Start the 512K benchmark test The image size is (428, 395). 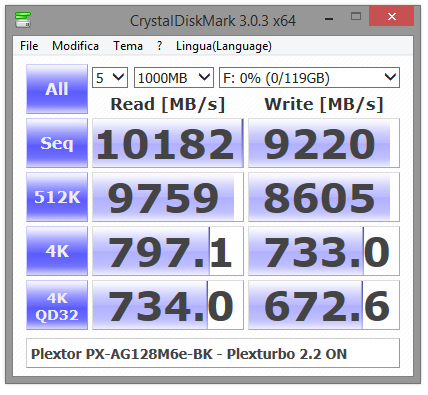(57, 197)
